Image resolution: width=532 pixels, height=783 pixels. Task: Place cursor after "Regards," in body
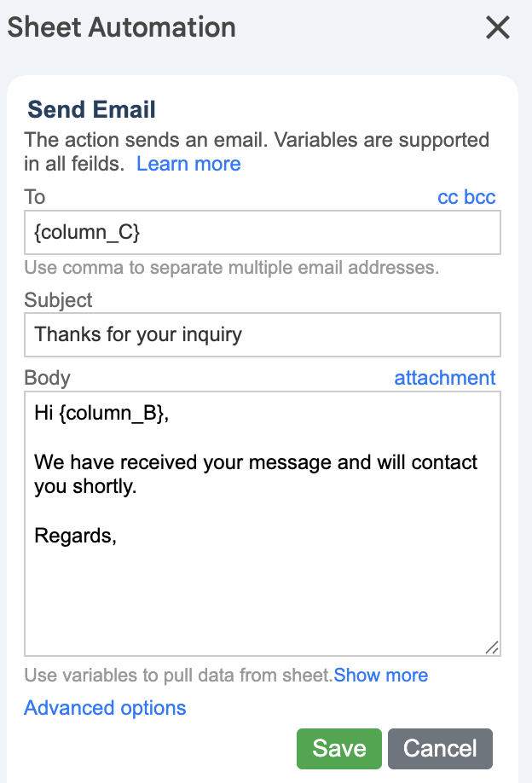tap(117, 536)
